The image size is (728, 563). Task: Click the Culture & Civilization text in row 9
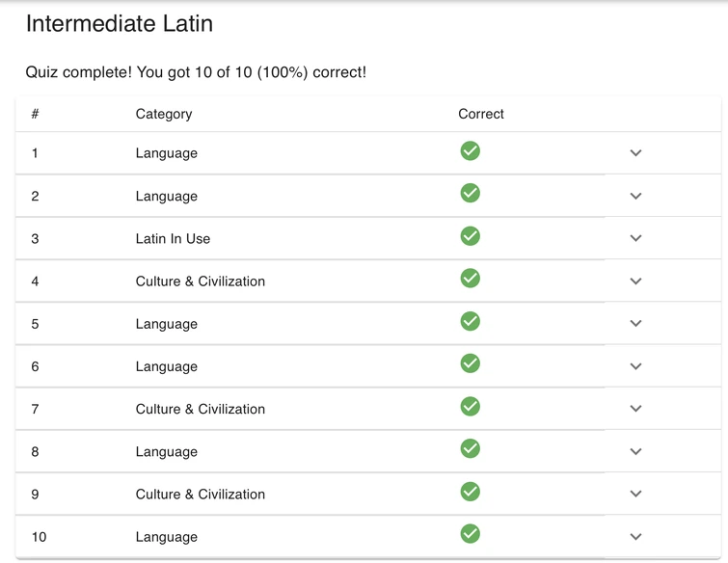(200, 495)
